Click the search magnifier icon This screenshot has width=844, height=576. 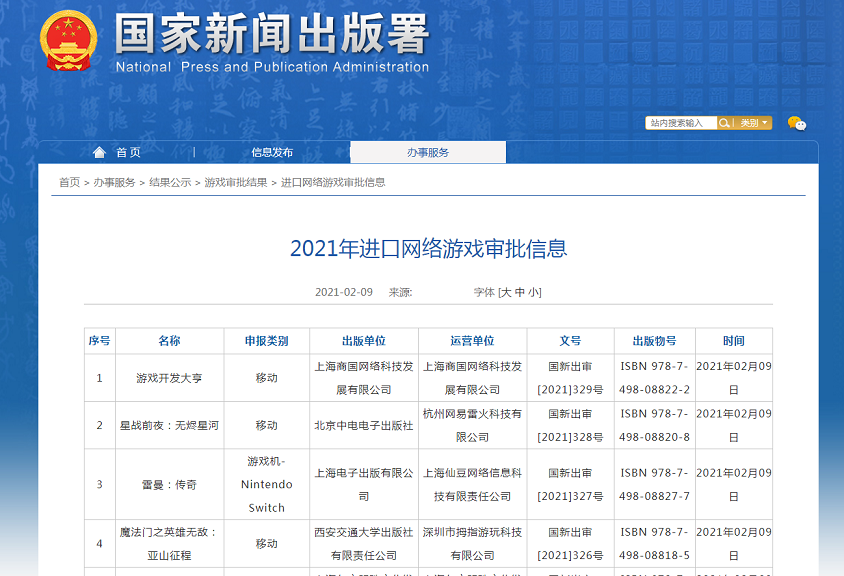coord(724,123)
